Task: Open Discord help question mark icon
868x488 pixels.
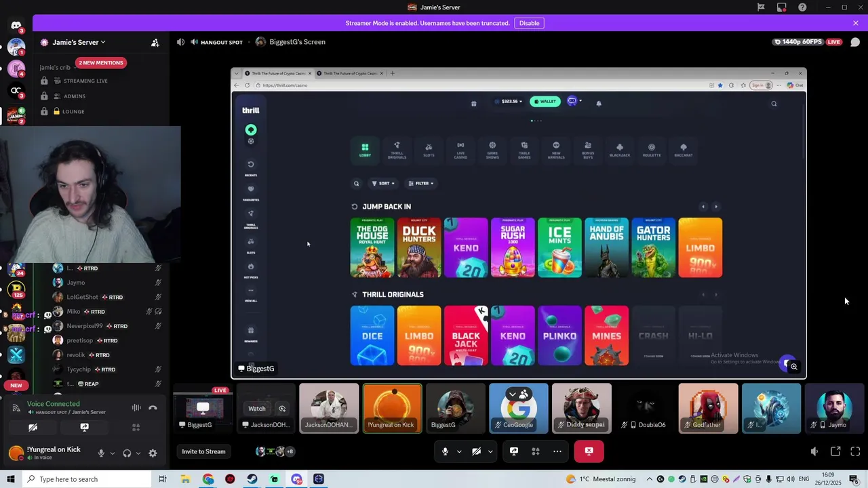Action: point(803,7)
